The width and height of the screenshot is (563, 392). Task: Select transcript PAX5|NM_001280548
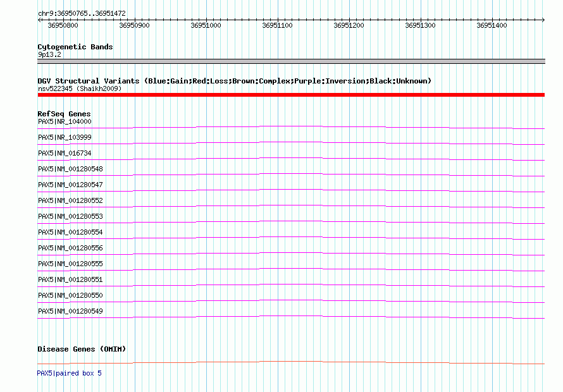pos(70,169)
